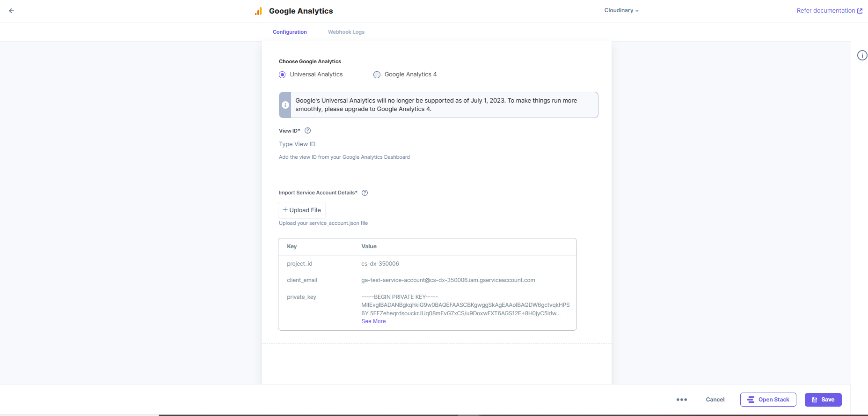Click the View ID help icon

pos(307,131)
